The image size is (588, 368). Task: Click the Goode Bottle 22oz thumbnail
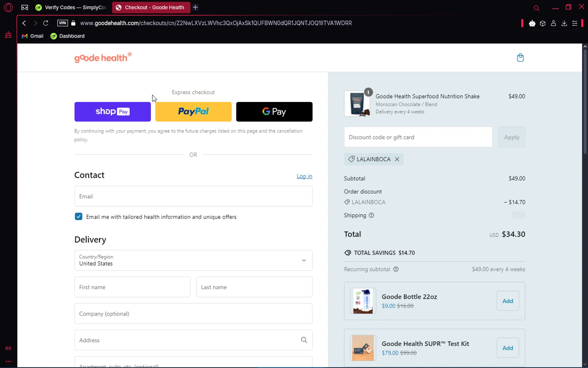tap(363, 301)
